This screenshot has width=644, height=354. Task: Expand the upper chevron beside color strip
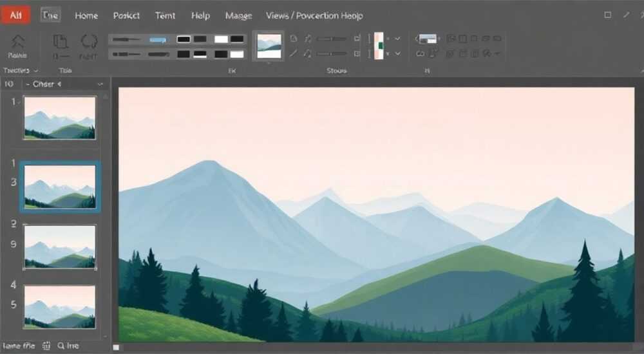point(397,39)
